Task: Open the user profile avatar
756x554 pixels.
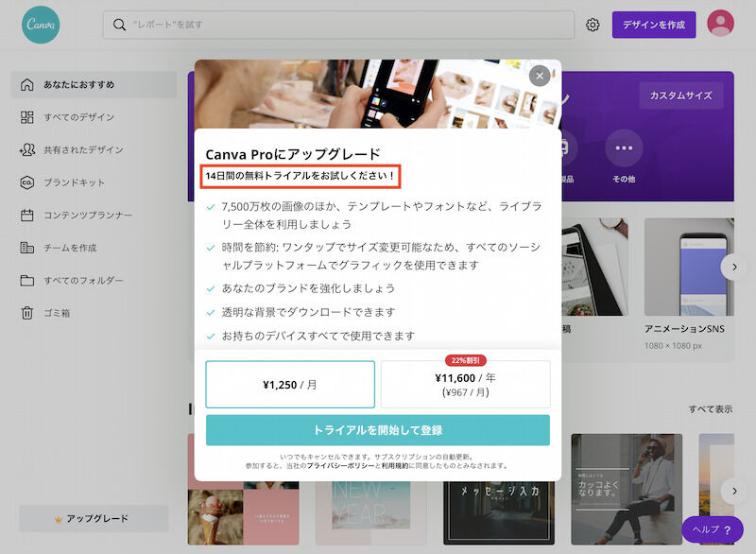Action: [720, 23]
